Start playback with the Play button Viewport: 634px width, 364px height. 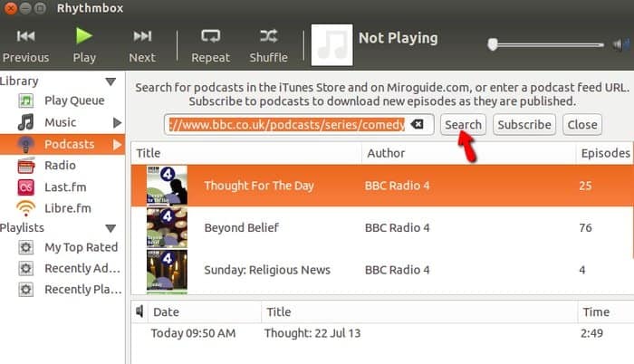[x=84, y=45]
